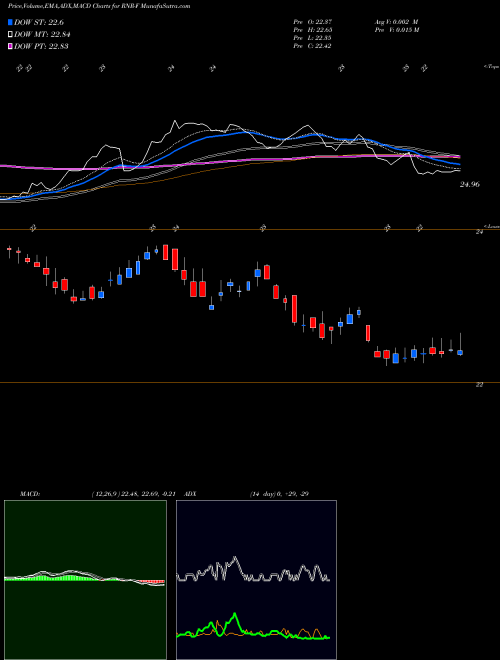500x660 pixels.
Task: Select the 'DOW MT: 22.84' legend label
Action: coord(42,35)
